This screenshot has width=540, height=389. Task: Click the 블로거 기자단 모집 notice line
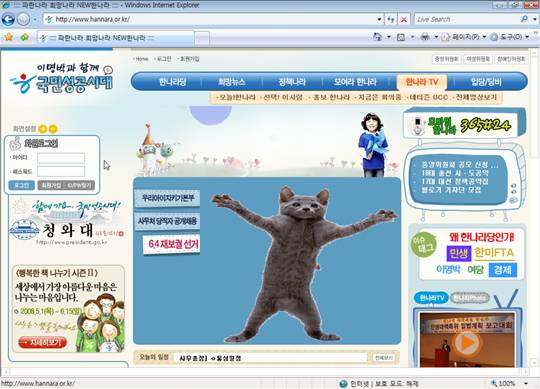point(451,190)
